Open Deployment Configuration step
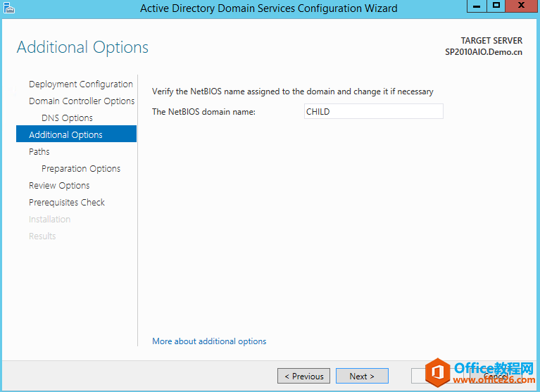Image resolution: width=540 pixels, height=392 pixels. coord(80,84)
